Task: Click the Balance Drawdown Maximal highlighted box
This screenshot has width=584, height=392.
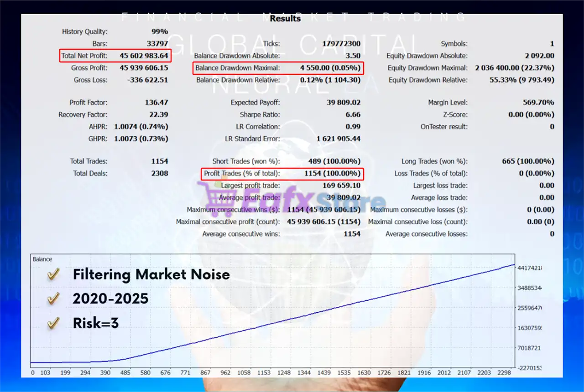Action: point(277,68)
